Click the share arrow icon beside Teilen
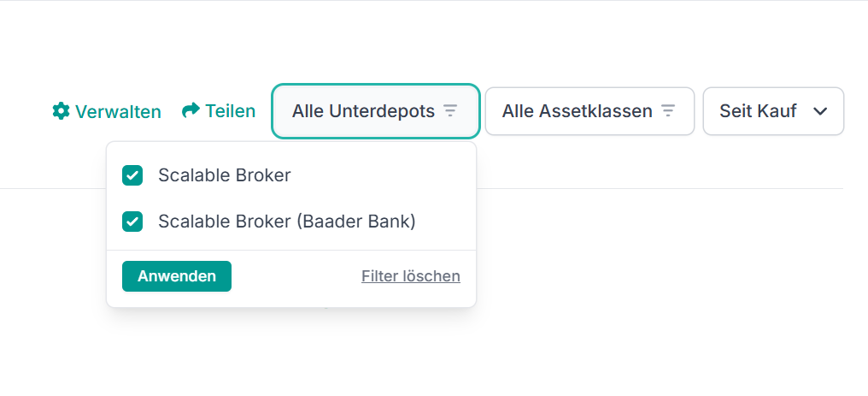The image size is (868, 396). point(191,111)
